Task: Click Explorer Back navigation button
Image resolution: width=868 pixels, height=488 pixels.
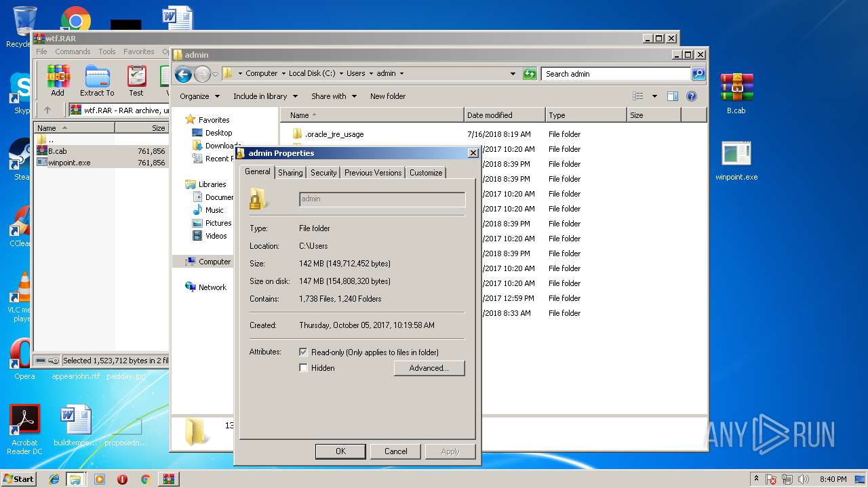Action: click(x=183, y=74)
